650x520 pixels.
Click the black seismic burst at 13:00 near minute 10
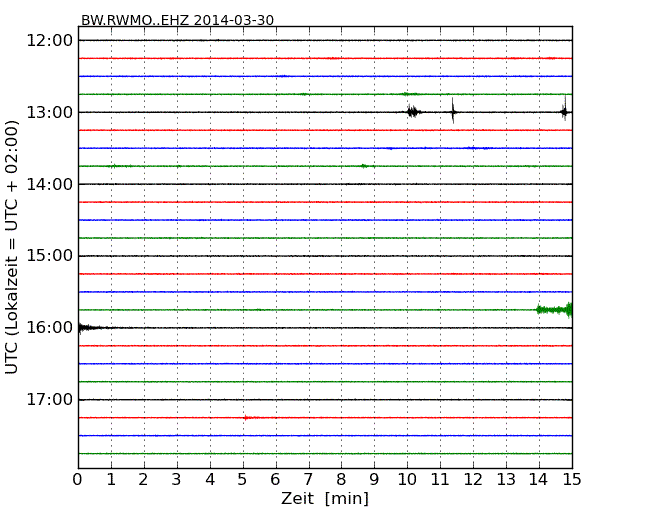[x=413, y=112]
